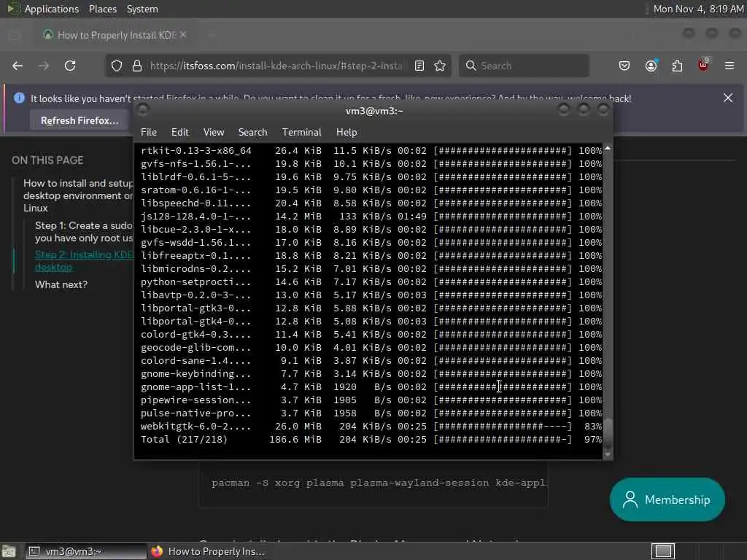The image size is (747, 560).
Task: Open the Applications panel menu
Action: click(52, 9)
